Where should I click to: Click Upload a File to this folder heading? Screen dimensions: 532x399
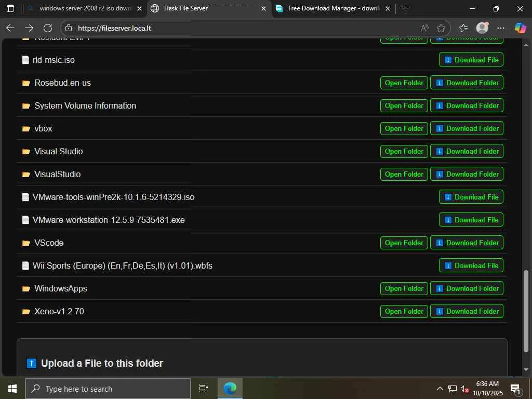[x=102, y=363]
